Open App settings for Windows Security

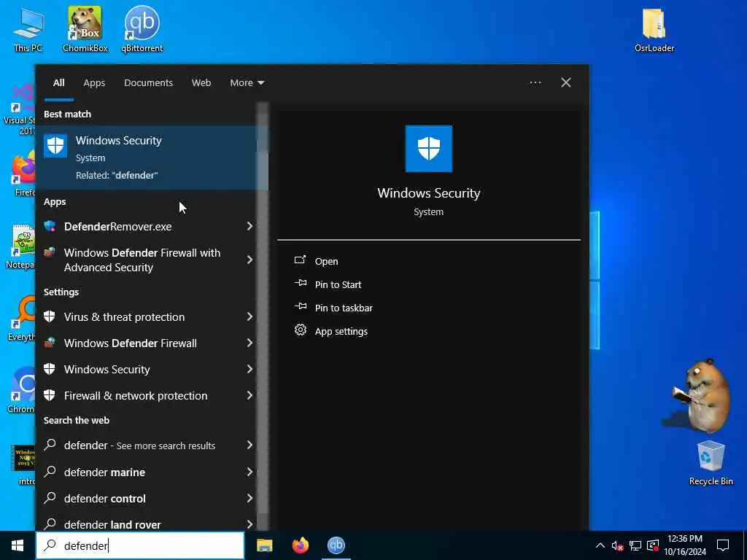pos(331,331)
